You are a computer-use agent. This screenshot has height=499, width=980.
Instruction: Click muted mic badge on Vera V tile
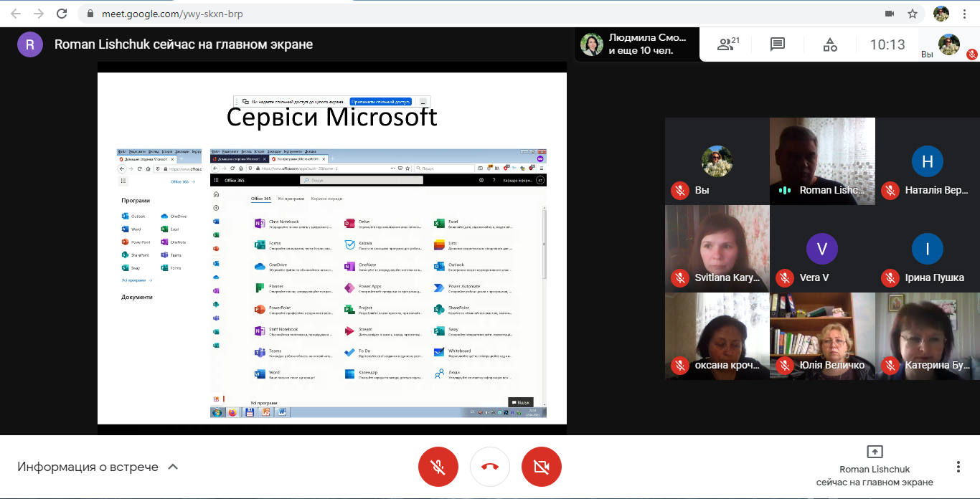[x=785, y=277]
